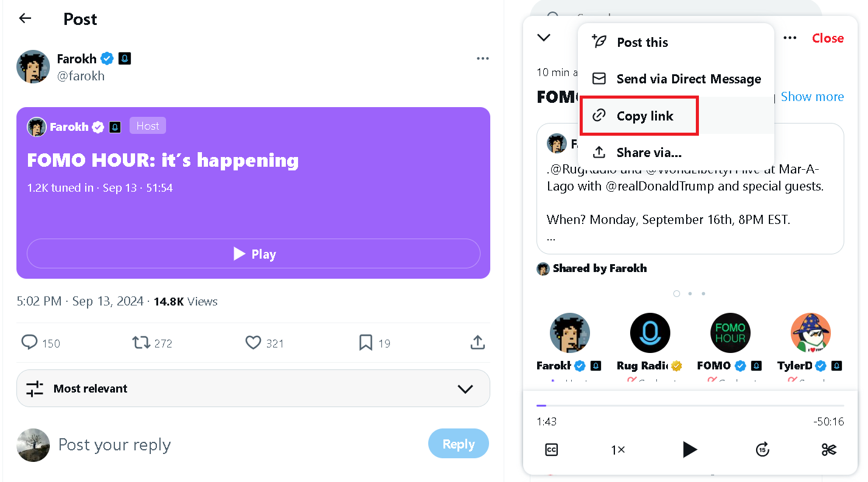Open the Most relevant sort dropdown
Viewport: 868px width, 482px height.
click(x=252, y=388)
